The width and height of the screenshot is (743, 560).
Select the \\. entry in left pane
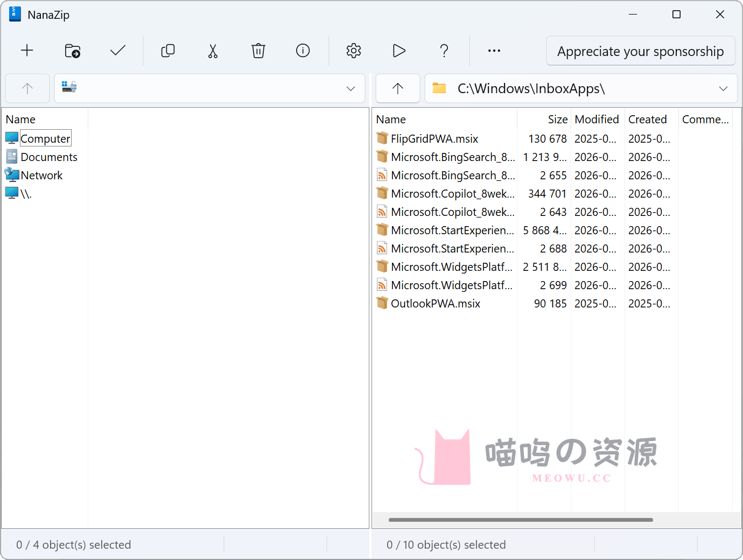coord(26,194)
